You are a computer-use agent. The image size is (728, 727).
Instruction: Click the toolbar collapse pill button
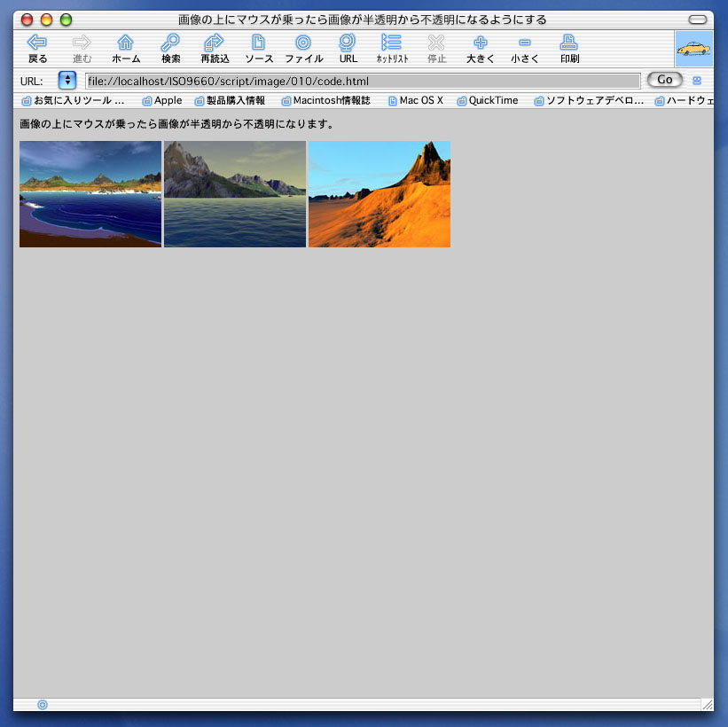(697, 20)
